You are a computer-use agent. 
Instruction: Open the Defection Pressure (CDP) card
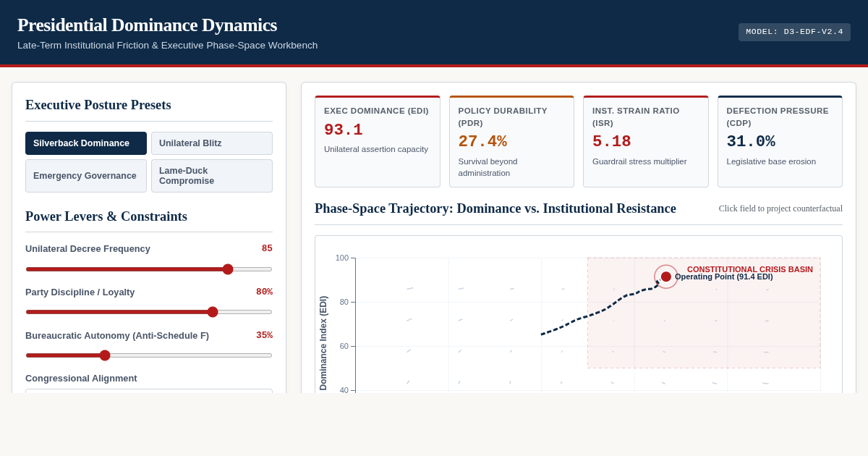click(x=780, y=142)
